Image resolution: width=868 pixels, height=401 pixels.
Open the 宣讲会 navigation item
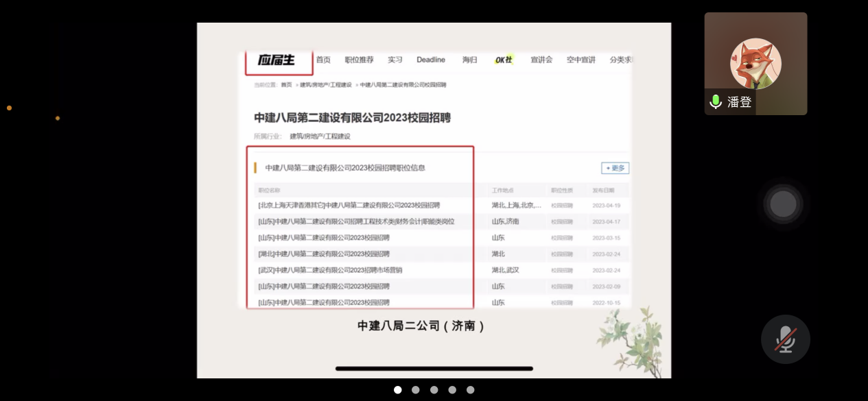(x=541, y=60)
